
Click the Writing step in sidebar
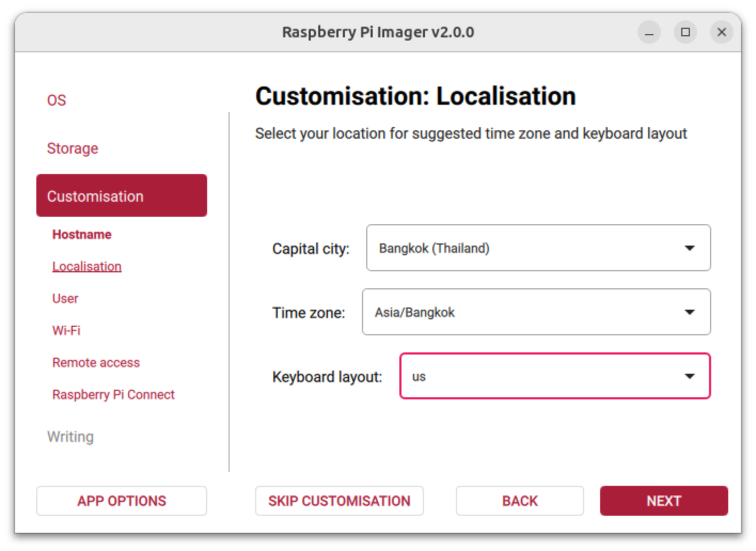tap(70, 437)
